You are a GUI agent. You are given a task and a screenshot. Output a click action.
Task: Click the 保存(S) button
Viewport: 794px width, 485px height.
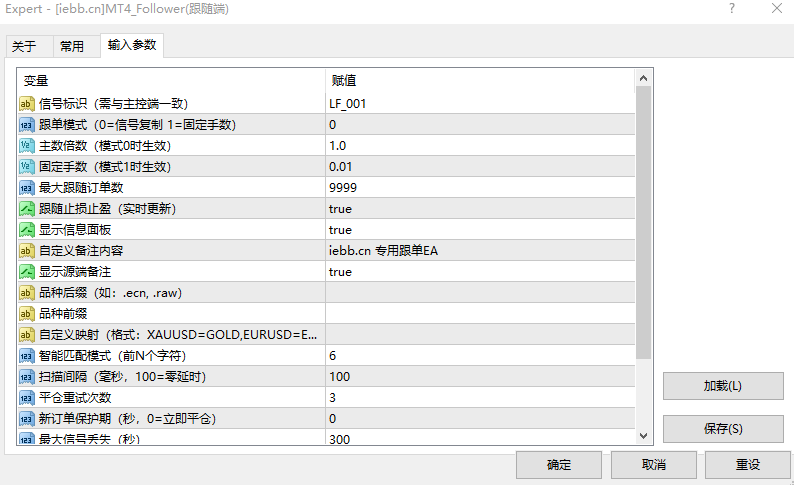723,429
